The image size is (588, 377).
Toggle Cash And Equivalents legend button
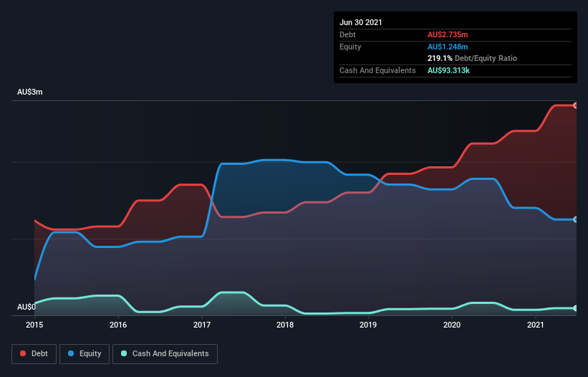pyautogui.click(x=165, y=354)
